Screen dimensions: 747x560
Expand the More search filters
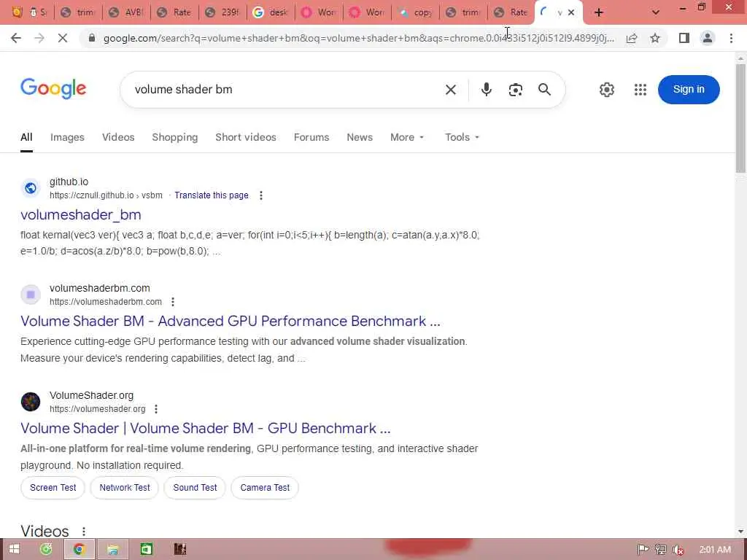407,137
